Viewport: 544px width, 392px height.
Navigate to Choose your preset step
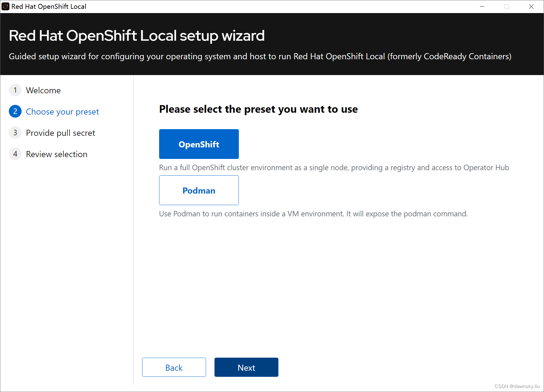point(62,112)
